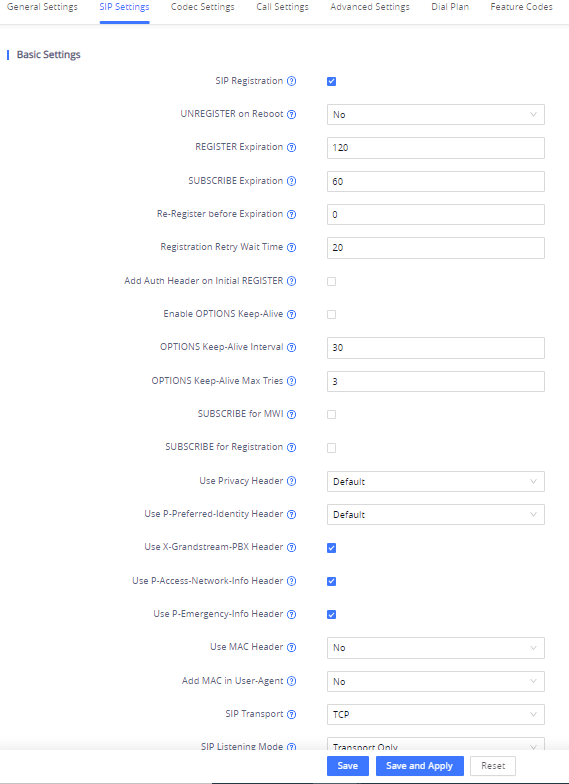
Task: Show help for REGISTER Expiration
Action: pyautogui.click(x=292, y=147)
